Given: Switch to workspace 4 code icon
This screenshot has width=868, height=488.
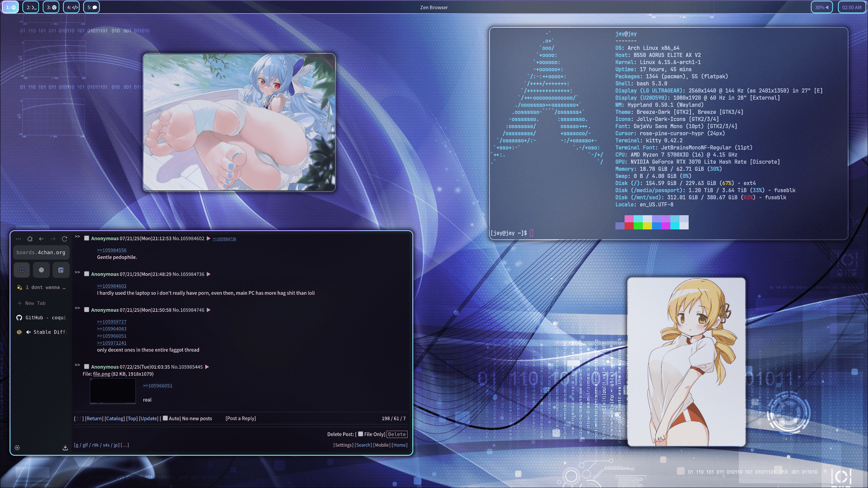Looking at the screenshot, I should coord(72,7).
